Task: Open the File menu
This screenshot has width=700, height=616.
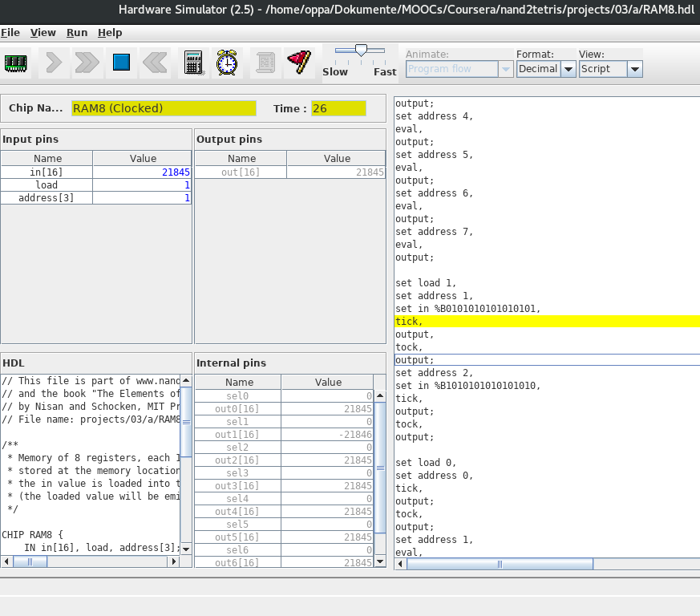Action: [10, 33]
